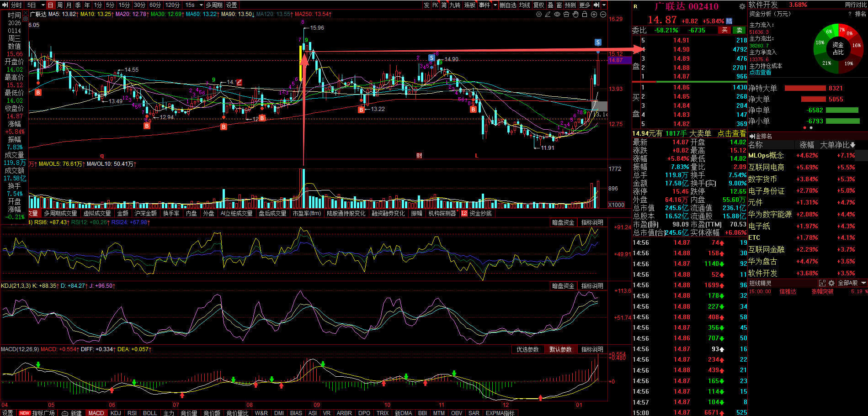Collapse the 金排名 panel arrow
868x416 pixels.
tap(751, 136)
